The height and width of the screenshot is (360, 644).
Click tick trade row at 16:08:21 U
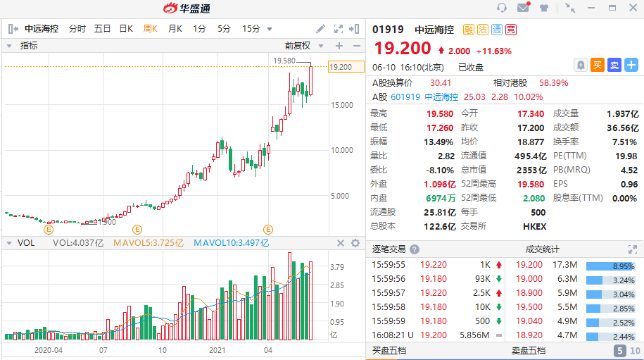[436, 335]
